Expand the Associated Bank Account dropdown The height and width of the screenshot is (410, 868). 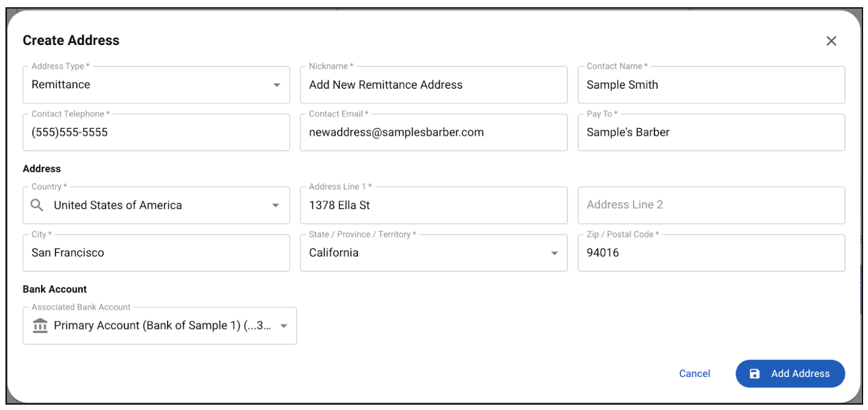[x=284, y=325]
